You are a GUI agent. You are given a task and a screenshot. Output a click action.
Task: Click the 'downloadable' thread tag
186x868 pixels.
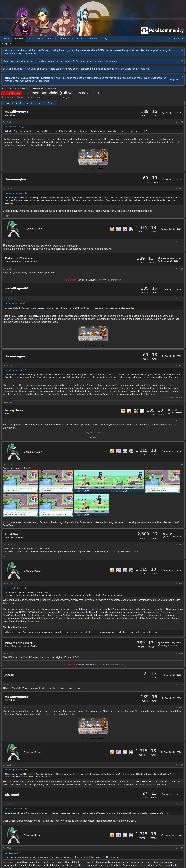54,97
